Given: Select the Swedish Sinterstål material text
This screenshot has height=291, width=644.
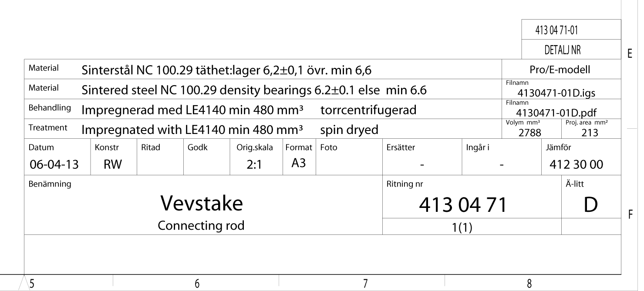Looking at the screenshot, I should click(228, 70).
